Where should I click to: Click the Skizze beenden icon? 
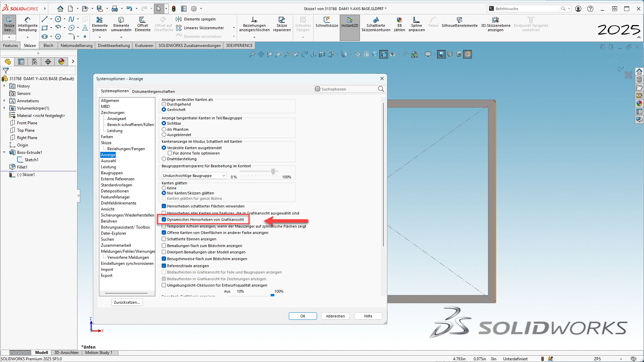tap(9, 24)
